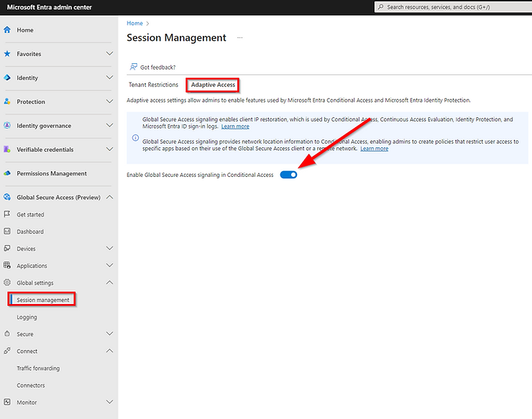Select the Adaptive Access tab
This screenshot has height=419, width=532.
(213, 85)
